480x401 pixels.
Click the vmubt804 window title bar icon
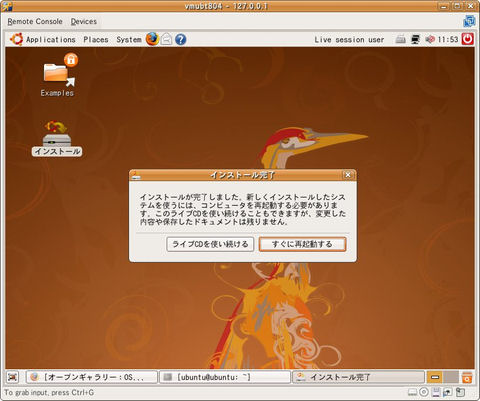(x=6, y=6)
